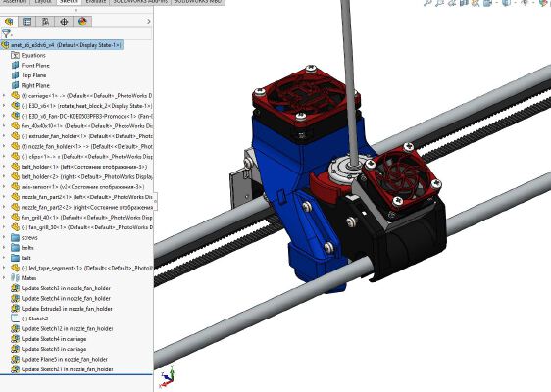
Task: Switch to the Sketch ribbon tab
Action: (x=69, y=2)
